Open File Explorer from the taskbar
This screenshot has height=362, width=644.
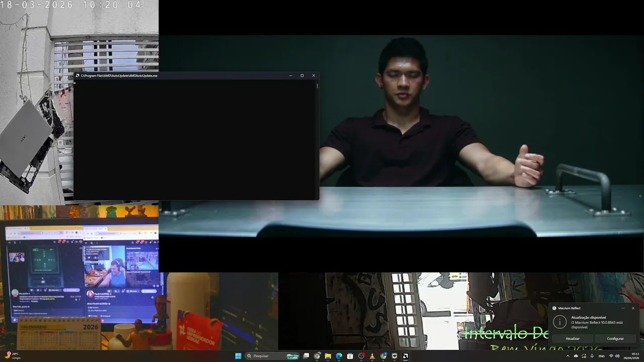(328, 356)
